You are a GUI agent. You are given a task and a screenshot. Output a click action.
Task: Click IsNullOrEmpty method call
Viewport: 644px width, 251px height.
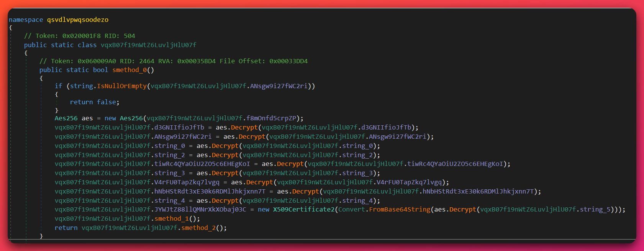(x=122, y=86)
